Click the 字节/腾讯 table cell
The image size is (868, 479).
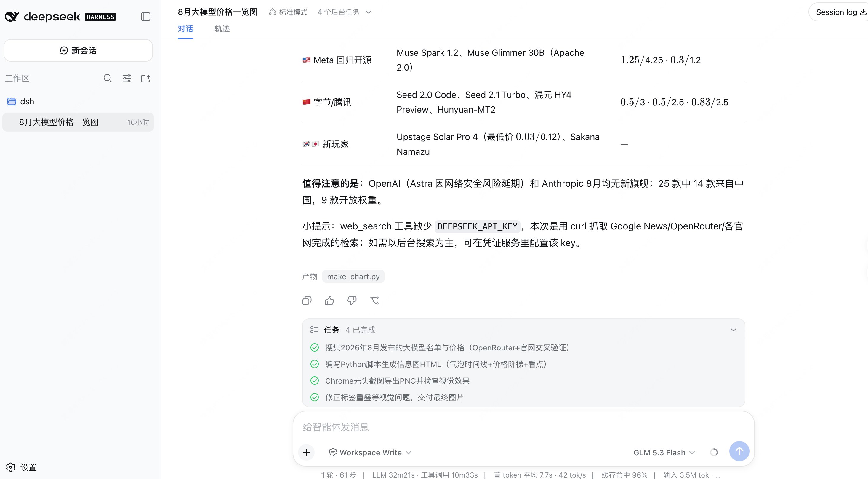pyautogui.click(x=327, y=102)
